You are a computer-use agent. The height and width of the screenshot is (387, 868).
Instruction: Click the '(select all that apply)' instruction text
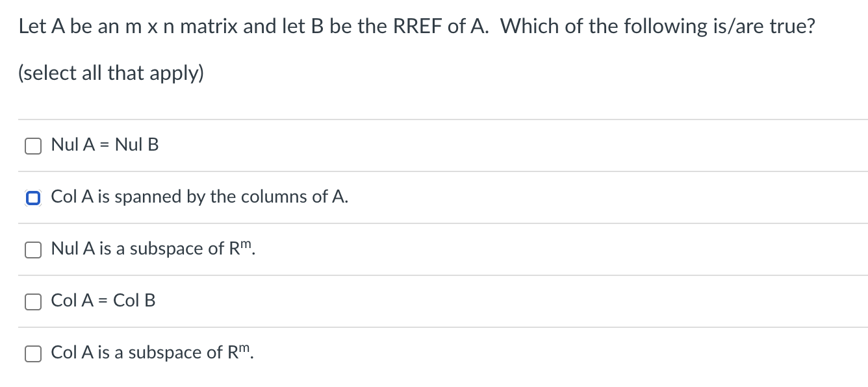tap(112, 73)
